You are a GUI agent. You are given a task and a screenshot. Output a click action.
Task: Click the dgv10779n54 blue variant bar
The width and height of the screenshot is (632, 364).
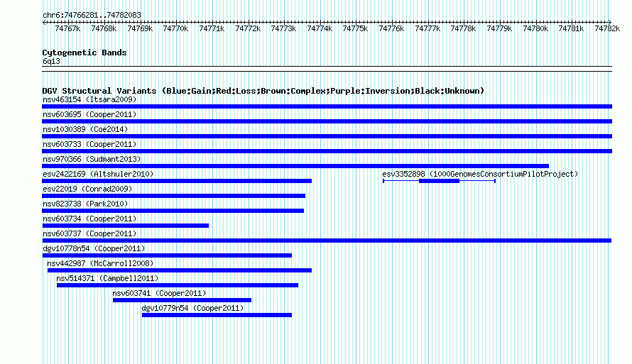[217, 315]
